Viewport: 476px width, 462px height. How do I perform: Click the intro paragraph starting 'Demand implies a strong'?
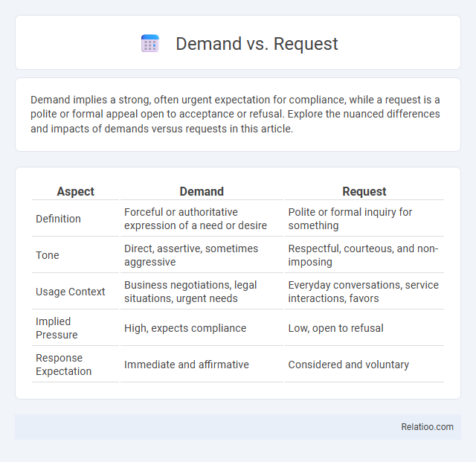click(x=235, y=115)
